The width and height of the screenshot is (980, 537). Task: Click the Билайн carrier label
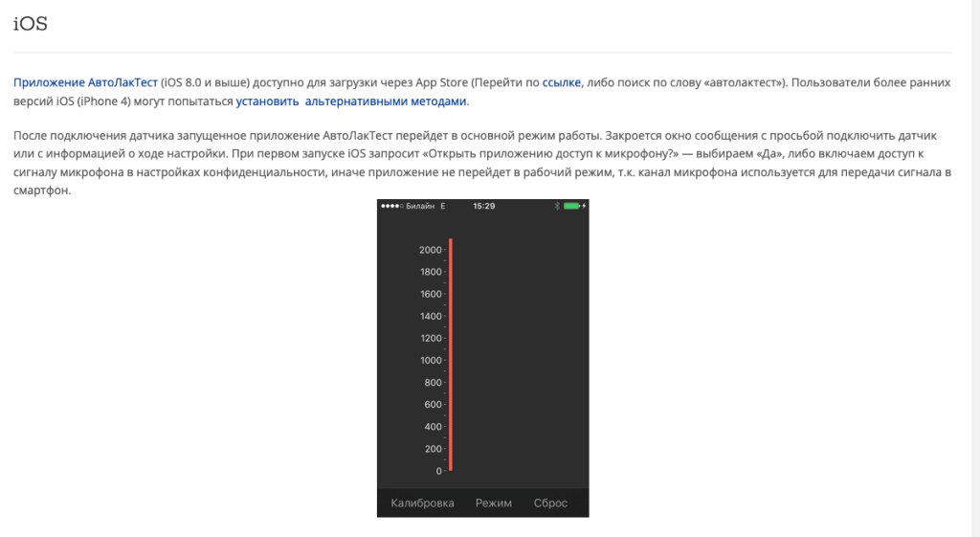419,206
